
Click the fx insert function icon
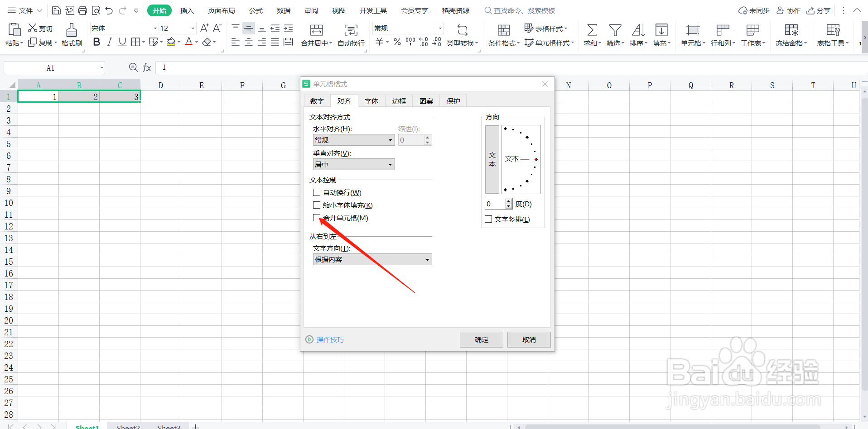[x=147, y=67]
